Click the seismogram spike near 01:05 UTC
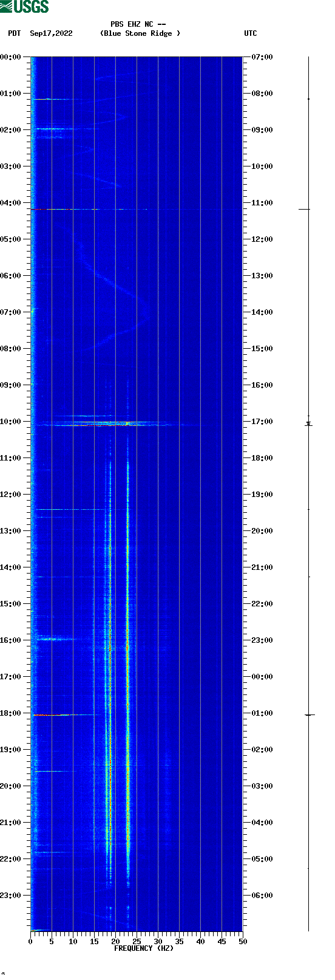Screen dimensions: 335x980 click(x=310, y=715)
